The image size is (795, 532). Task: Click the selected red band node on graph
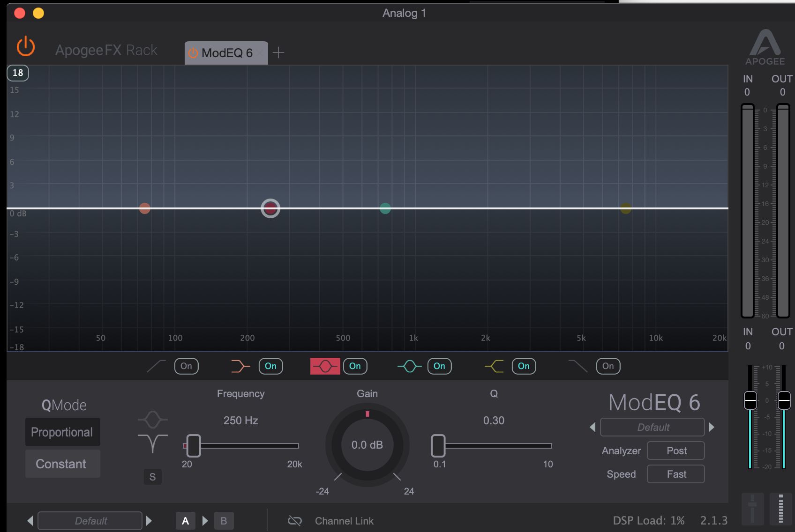coord(270,208)
